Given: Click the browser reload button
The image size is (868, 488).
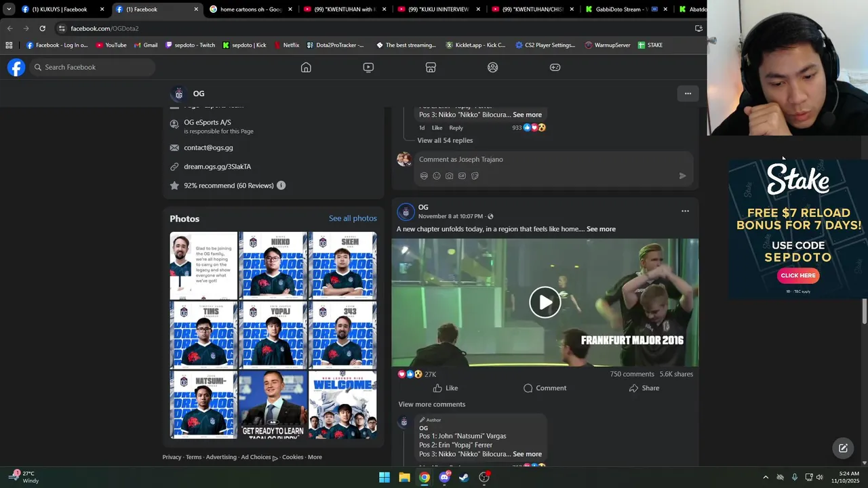Looking at the screenshot, I should (x=42, y=28).
